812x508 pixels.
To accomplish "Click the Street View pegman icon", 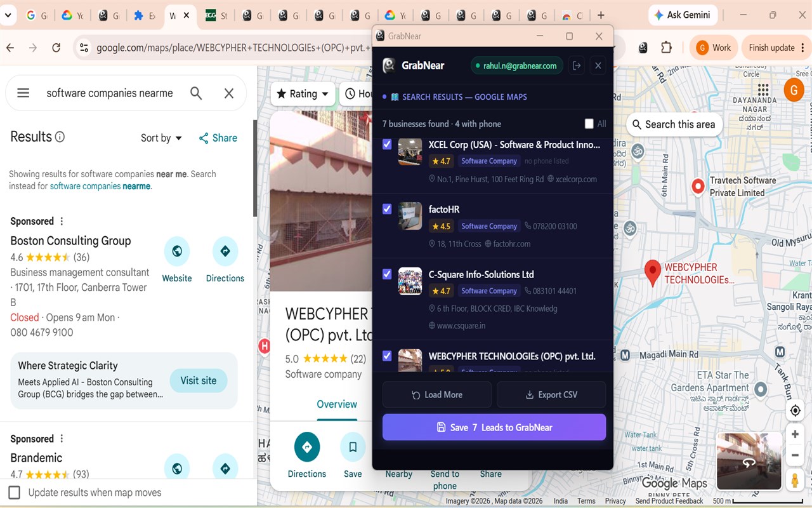I will (x=795, y=479).
